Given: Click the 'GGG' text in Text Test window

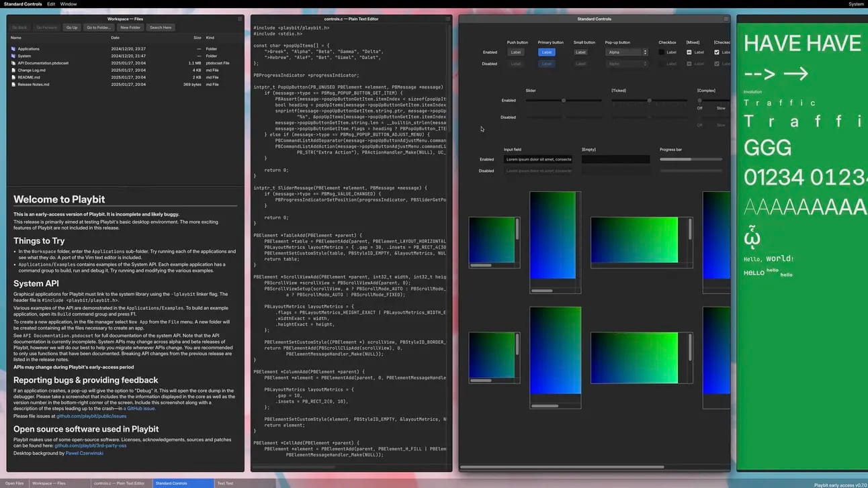Looking at the screenshot, I should coord(767,148).
